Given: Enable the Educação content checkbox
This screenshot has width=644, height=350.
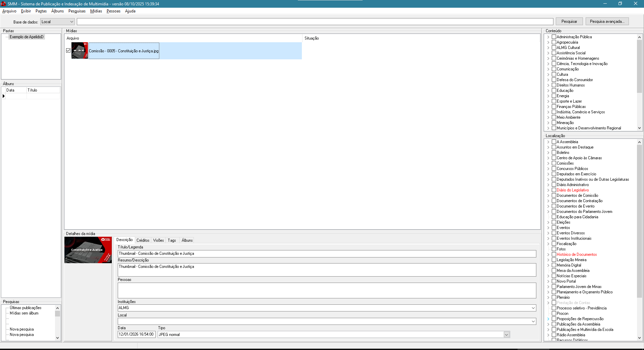Looking at the screenshot, I should point(554,91).
